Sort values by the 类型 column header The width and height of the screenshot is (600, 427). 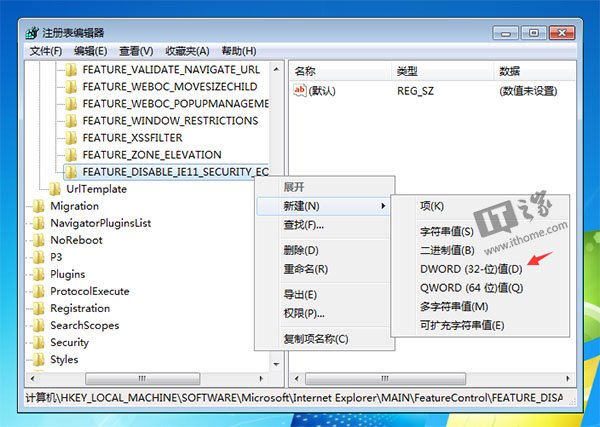(443, 71)
